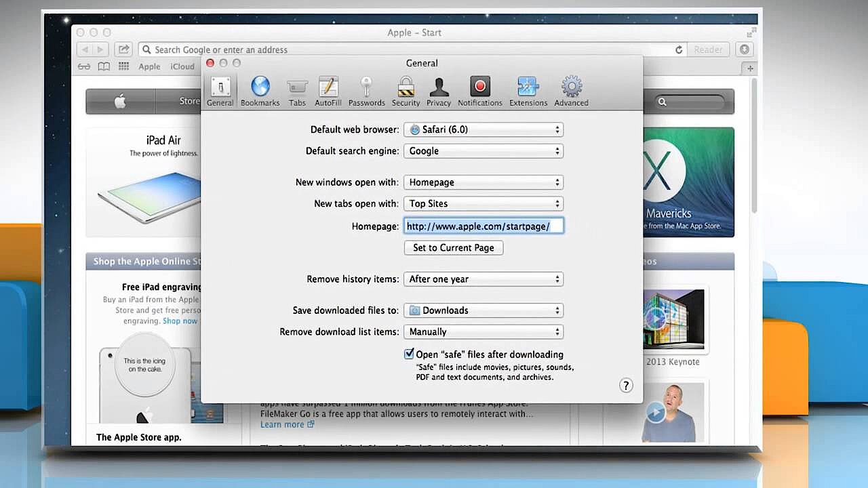Click the Set to Current Page button
The width and height of the screenshot is (868, 488).
(x=454, y=248)
